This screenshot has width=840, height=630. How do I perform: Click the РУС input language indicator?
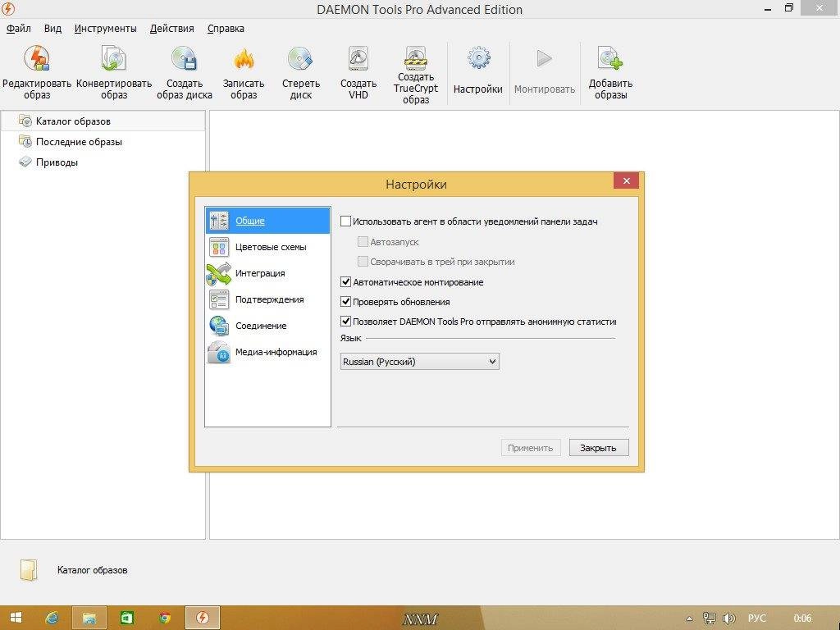(757, 619)
